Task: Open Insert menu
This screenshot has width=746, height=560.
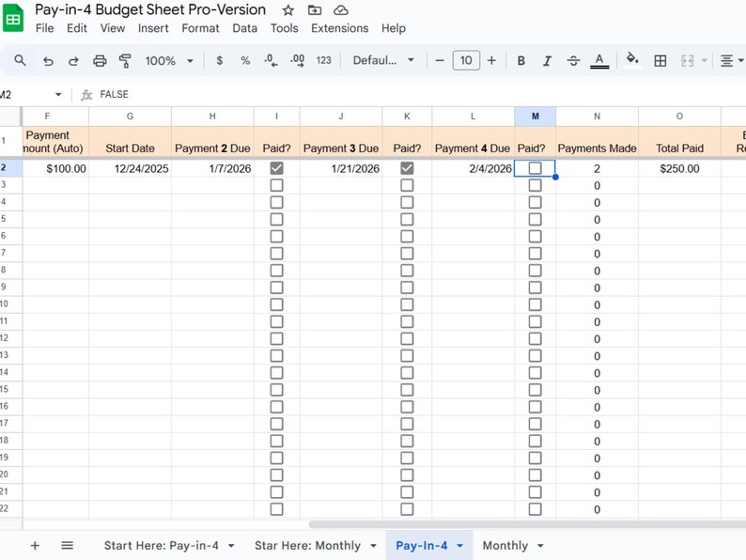Action: click(153, 28)
